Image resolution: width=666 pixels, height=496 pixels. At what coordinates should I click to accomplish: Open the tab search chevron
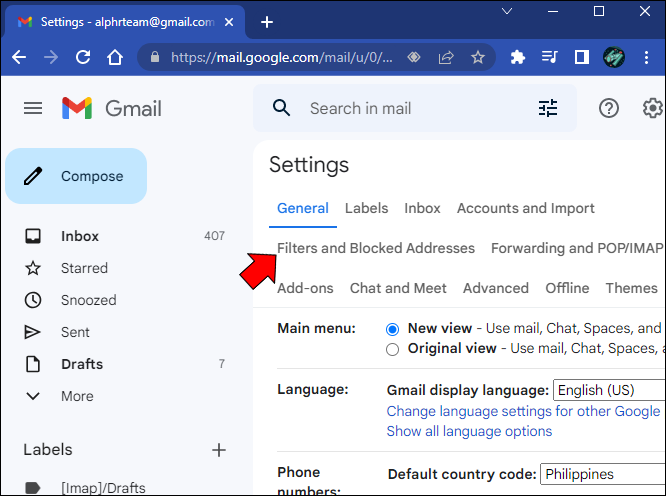click(x=507, y=11)
